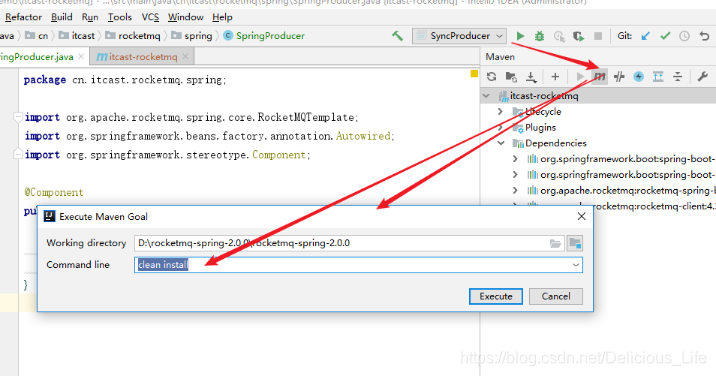Open Command line history dropdown arrow
Viewport: 716px width, 376px height.
point(576,265)
